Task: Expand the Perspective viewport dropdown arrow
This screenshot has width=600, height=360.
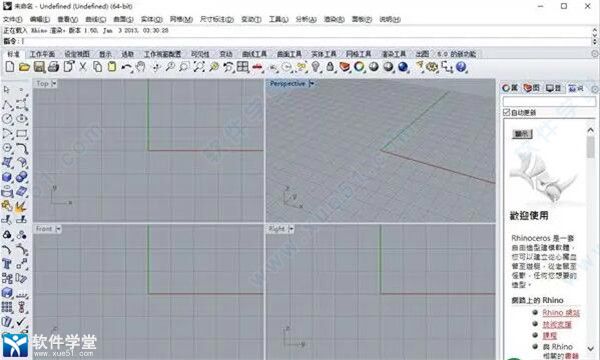Action: click(311, 83)
